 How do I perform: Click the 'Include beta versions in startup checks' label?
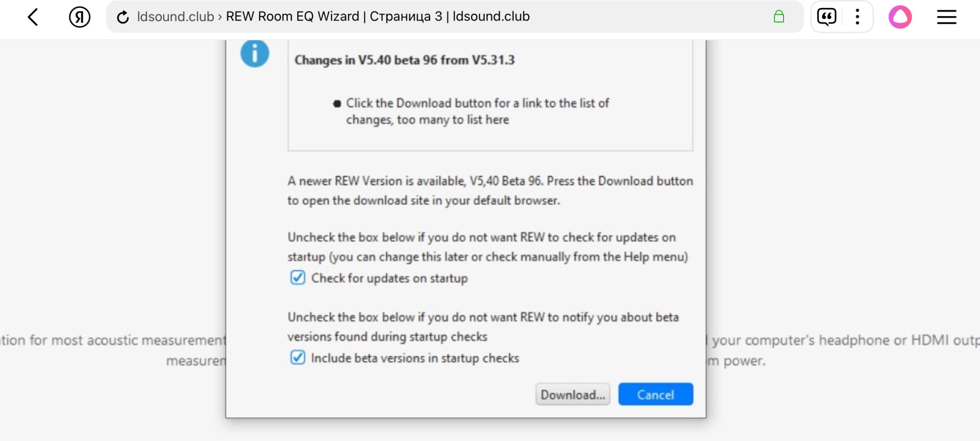coord(415,358)
